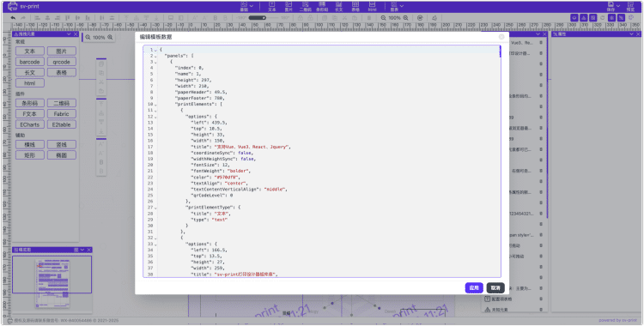Select the 图片 element in 常规 section
644x326 pixels.
(61, 51)
